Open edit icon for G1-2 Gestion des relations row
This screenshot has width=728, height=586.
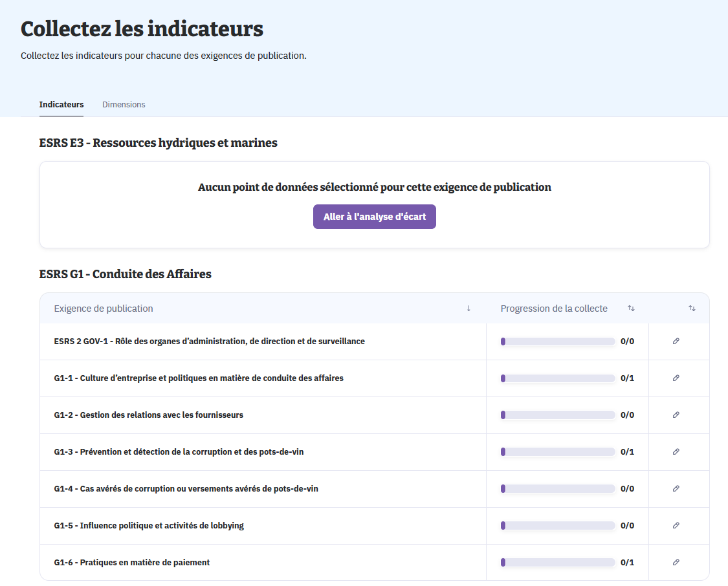pos(676,415)
